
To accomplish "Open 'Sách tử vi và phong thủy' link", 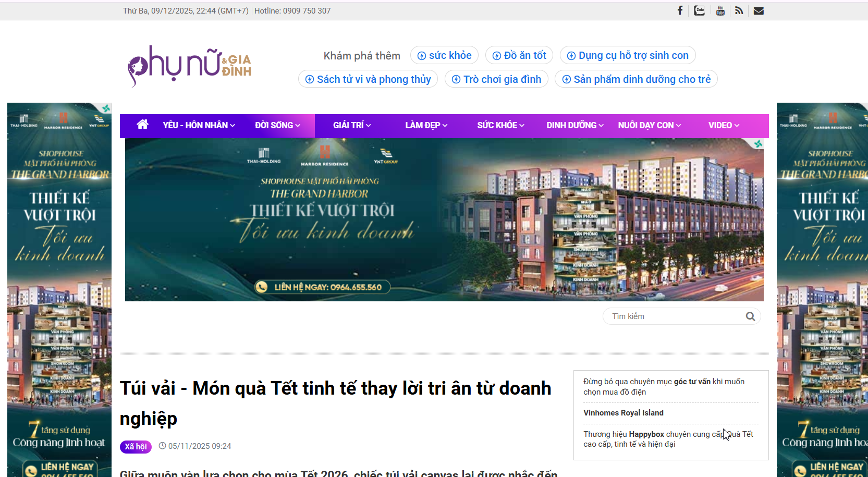I will [x=368, y=79].
